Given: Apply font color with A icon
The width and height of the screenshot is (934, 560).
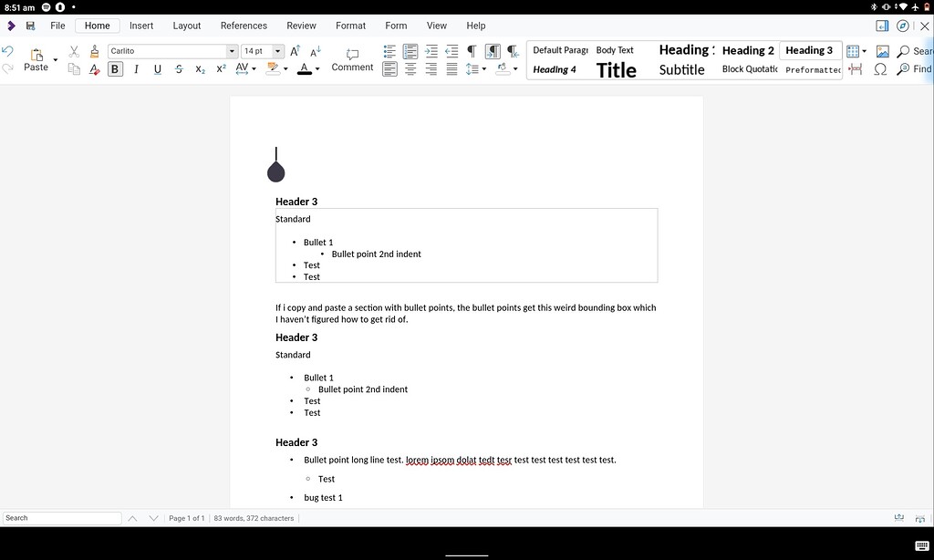Looking at the screenshot, I should (x=305, y=68).
